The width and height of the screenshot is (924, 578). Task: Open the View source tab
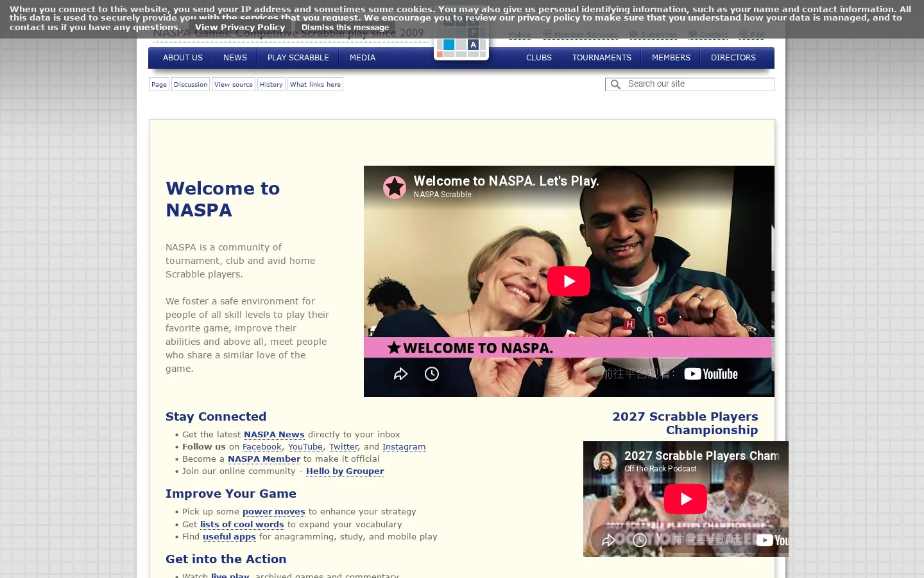234,85
